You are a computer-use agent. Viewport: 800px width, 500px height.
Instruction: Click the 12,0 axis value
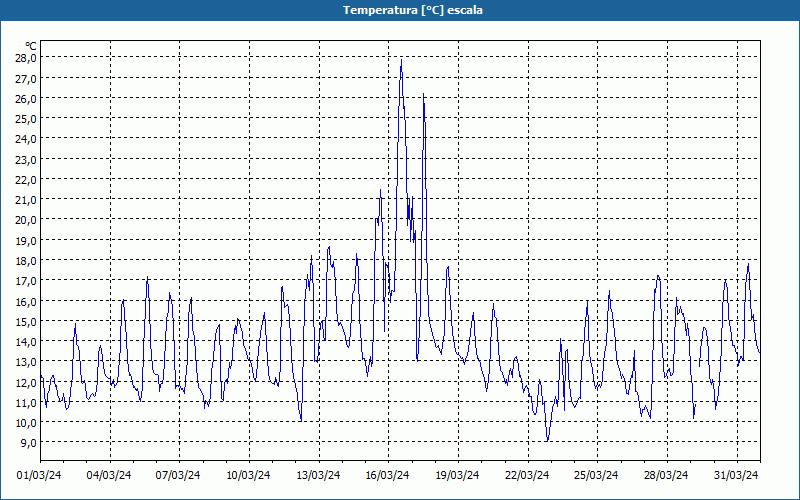pyautogui.click(x=26, y=382)
